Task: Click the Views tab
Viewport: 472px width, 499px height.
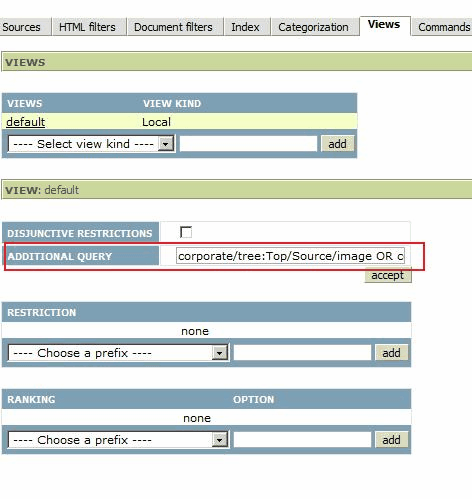Action: 384,25
